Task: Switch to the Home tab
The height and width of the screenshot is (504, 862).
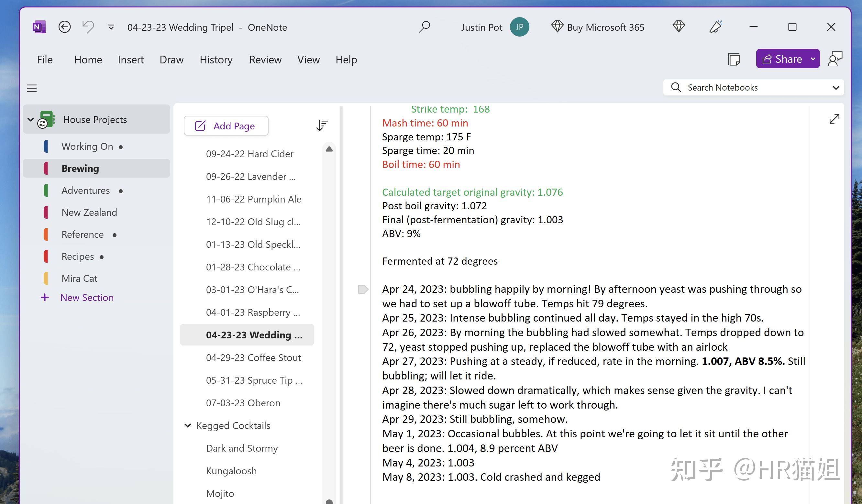Action: point(88,60)
